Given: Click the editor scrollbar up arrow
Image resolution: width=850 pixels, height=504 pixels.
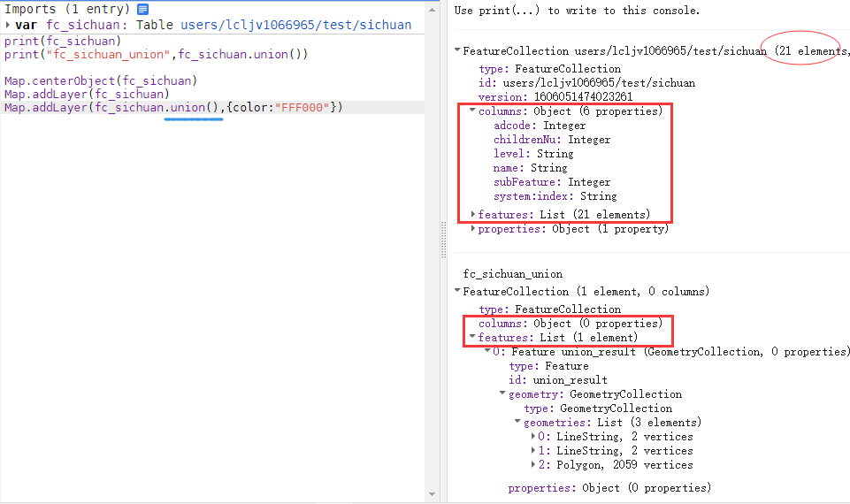Looking at the screenshot, I should coord(432,10).
